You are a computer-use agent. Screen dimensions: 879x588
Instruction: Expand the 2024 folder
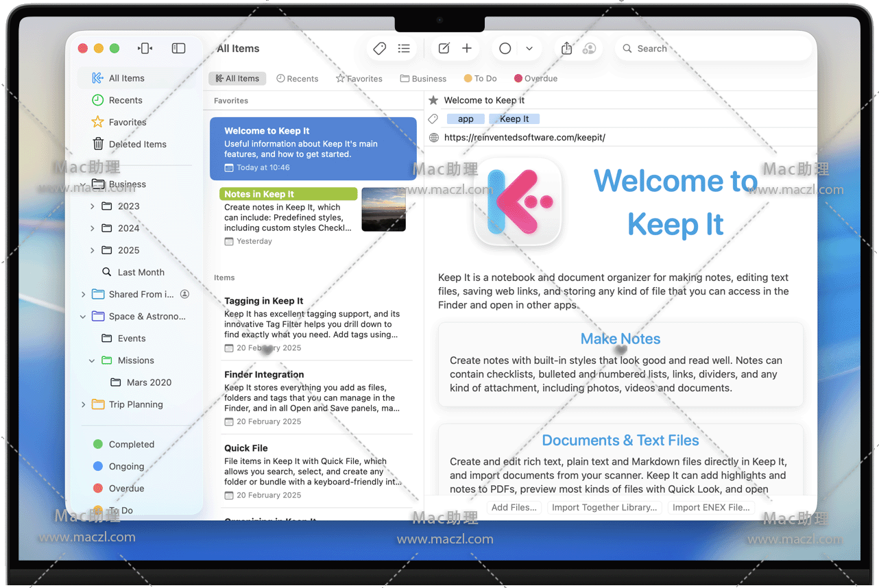pyautogui.click(x=93, y=228)
